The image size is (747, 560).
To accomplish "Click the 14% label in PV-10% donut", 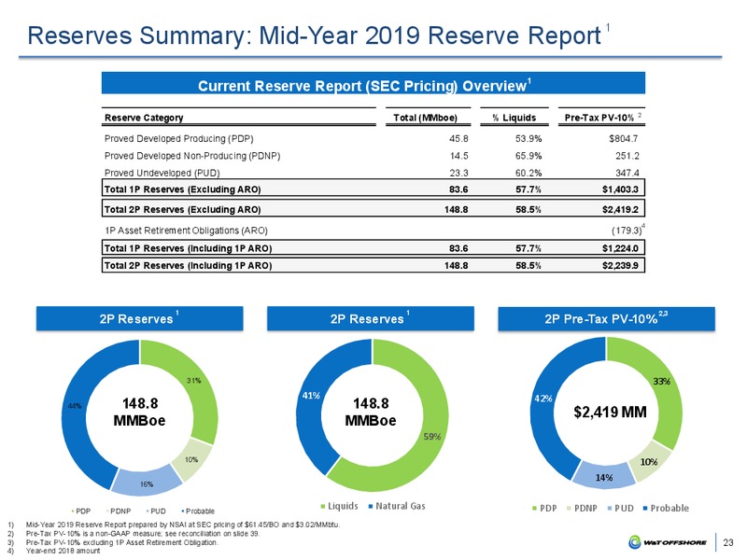I will click(x=604, y=478).
